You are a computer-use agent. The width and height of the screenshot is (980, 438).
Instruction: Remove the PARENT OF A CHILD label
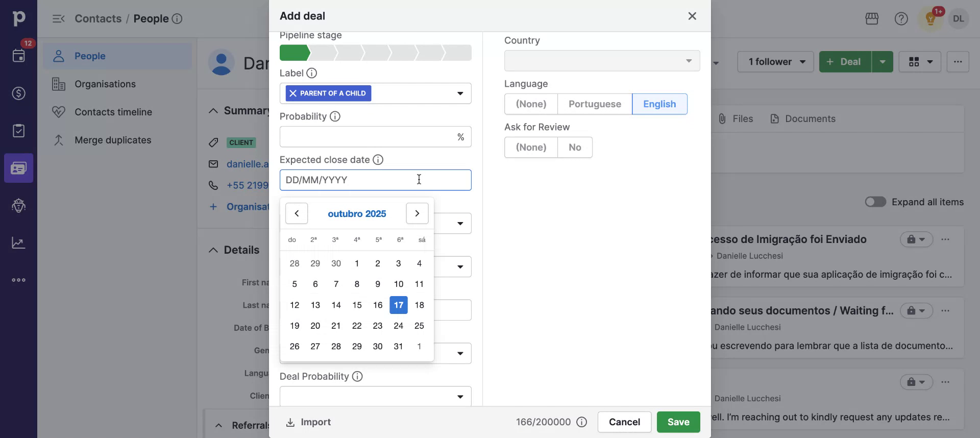[293, 93]
